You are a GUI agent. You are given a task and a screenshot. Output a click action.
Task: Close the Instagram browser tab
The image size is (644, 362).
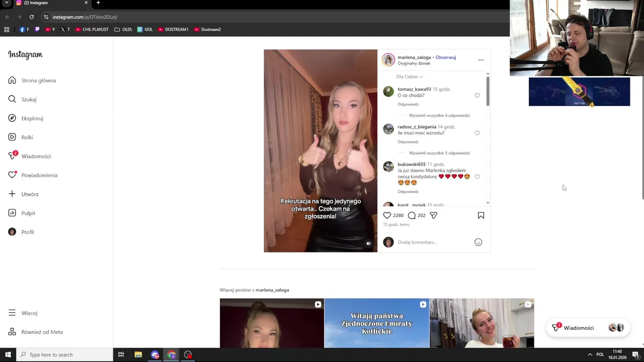86,3
